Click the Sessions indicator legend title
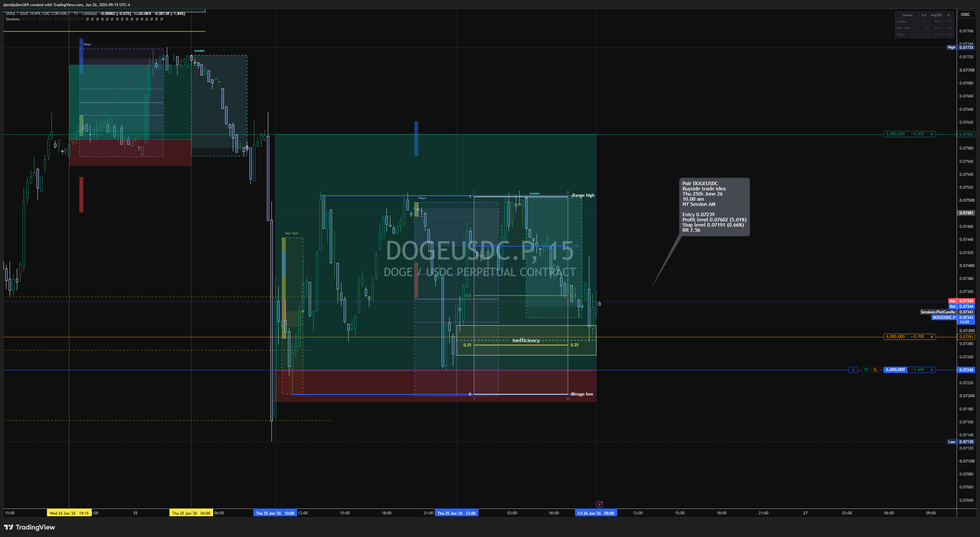Image resolution: width=980 pixels, height=537 pixels. pyautogui.click(x=13, y=19)
